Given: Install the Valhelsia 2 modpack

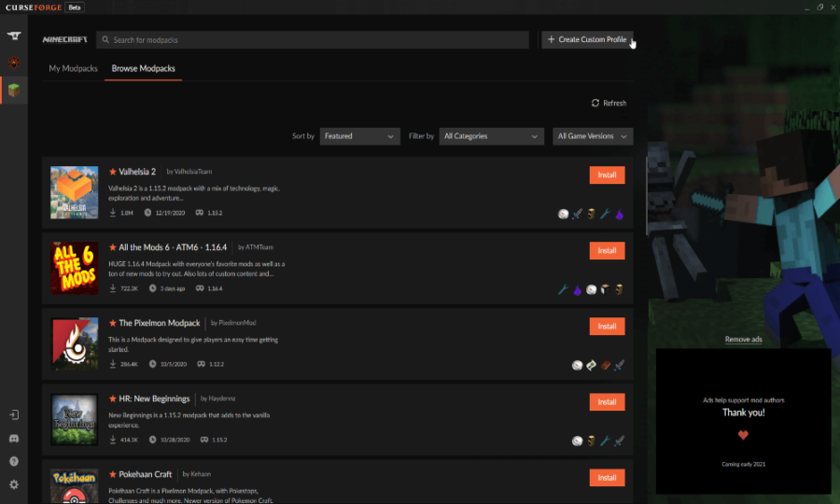Looking at the screenshot, I should click(607, 175).
